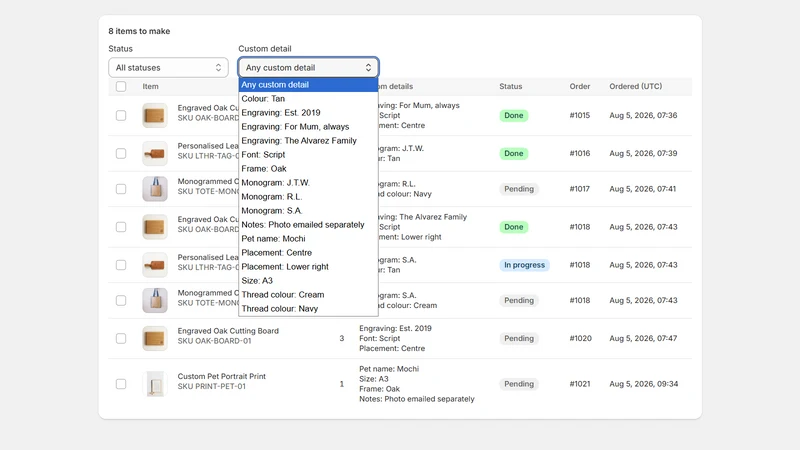Viewport: 800px width, 450px height.
Task: Click Pending status badge for order #1017
Action: click(x=519, y=189)
